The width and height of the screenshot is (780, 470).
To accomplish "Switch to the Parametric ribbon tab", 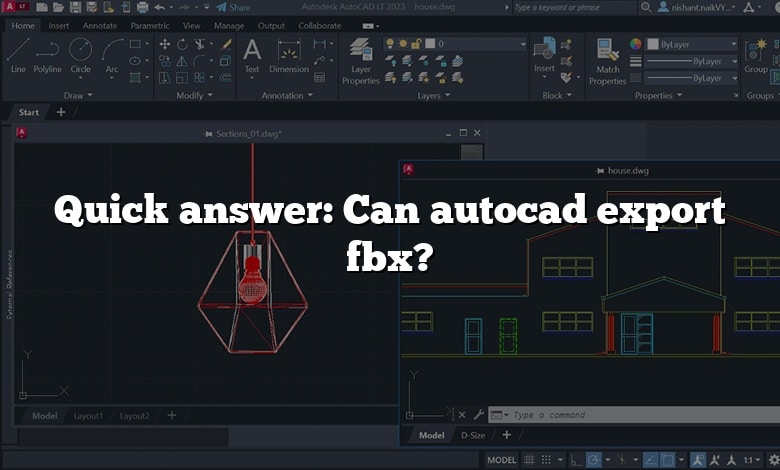I will (x=150, y=25).
